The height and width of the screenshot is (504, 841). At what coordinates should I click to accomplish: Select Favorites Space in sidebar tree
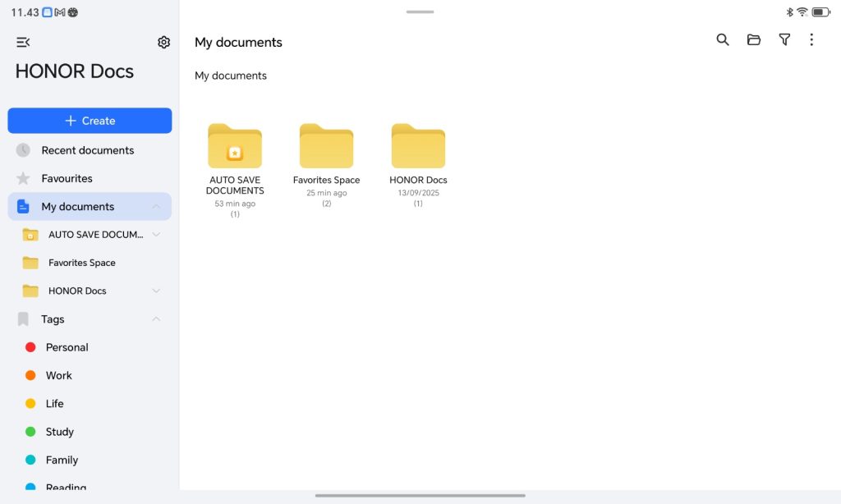click(x=81, y=263)
